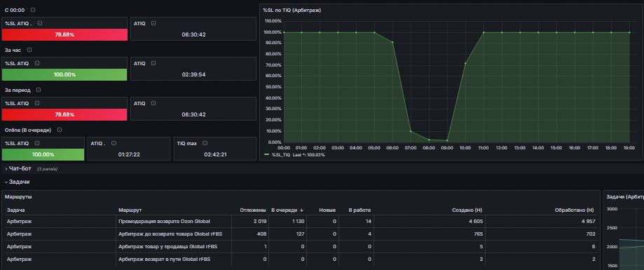Collapse the 'Задачи' row
Screen dimensions: 644x270
17,182
